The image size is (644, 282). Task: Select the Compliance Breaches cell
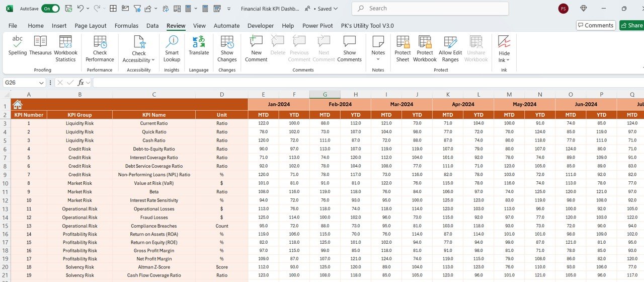[154, 226]
